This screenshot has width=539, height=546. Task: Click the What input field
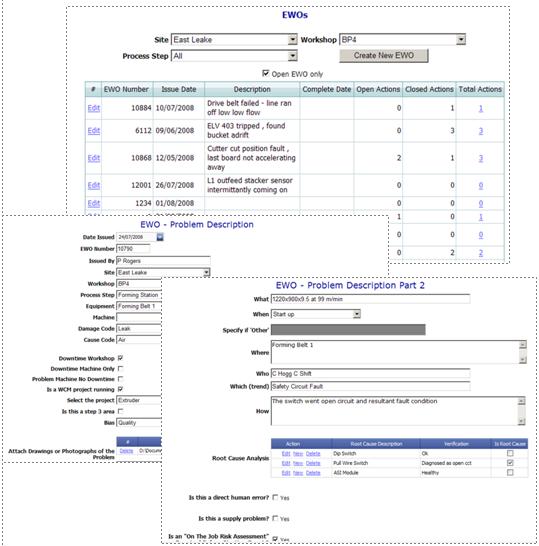(x=370, y=299)
